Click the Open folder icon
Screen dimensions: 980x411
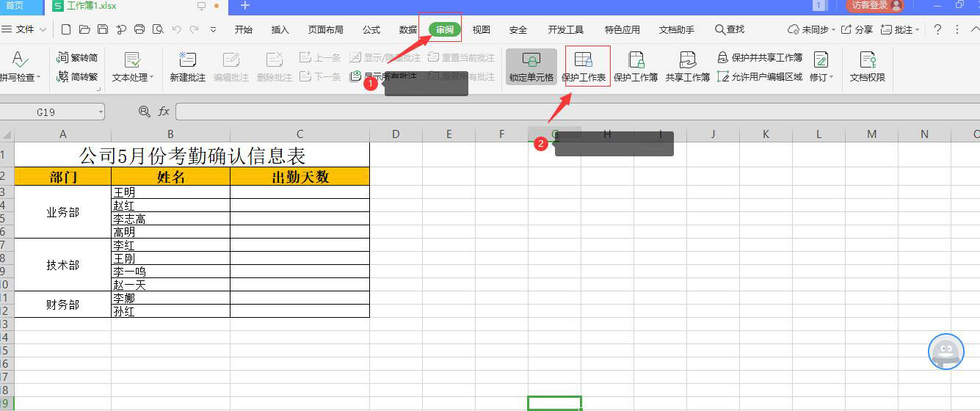tap(84, 29)
